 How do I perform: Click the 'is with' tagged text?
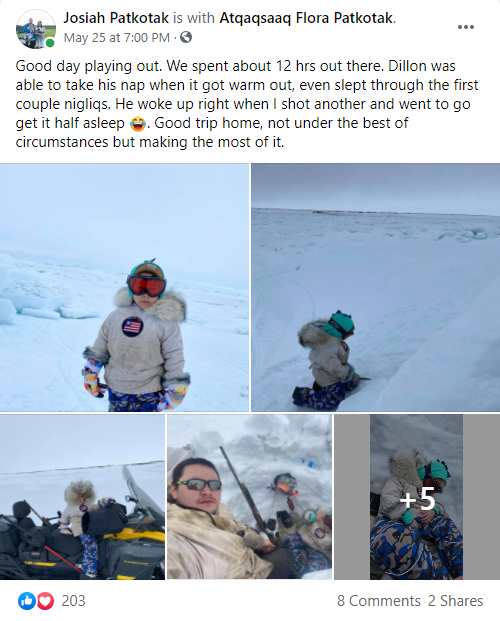pyautogui.click(x=194, y=18)
